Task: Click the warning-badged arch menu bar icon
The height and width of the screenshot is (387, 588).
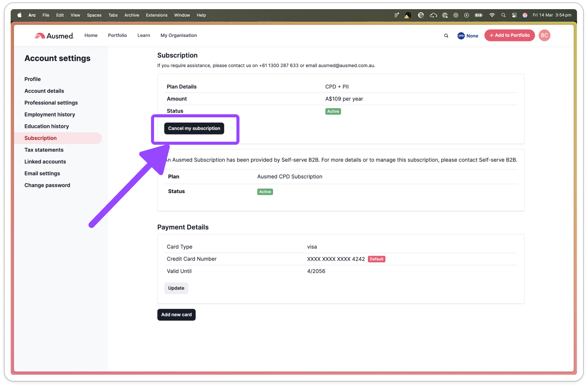Action: coord(408,15)
